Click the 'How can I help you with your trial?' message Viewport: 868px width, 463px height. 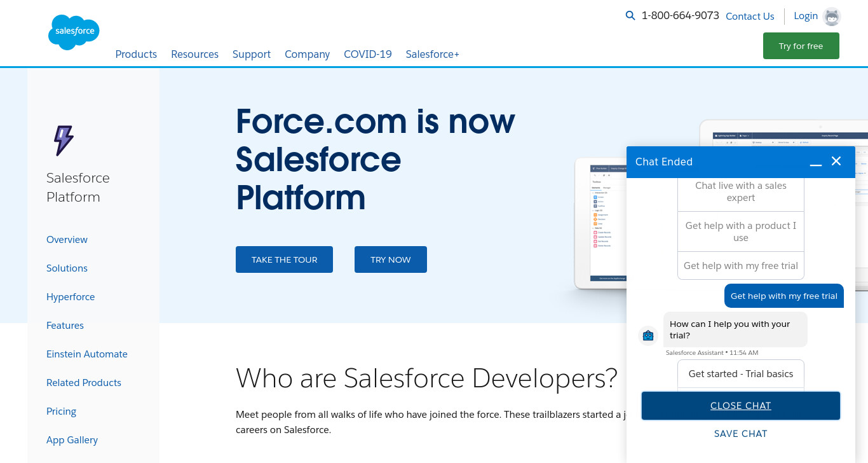(735, 329)
